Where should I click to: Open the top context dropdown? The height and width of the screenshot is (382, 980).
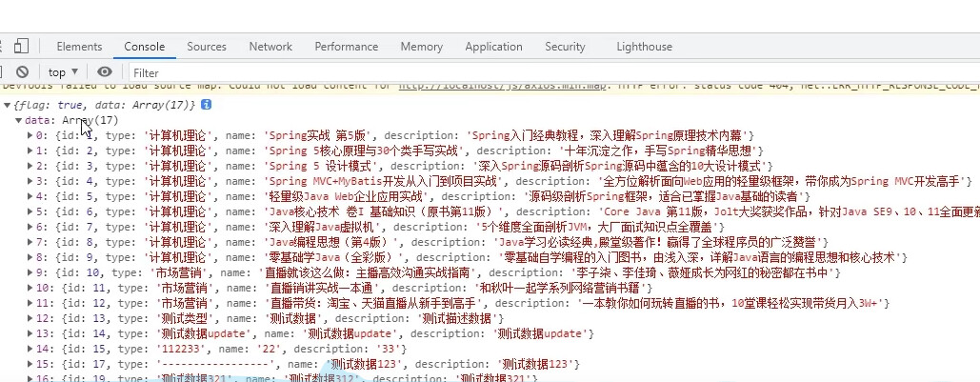63,71
